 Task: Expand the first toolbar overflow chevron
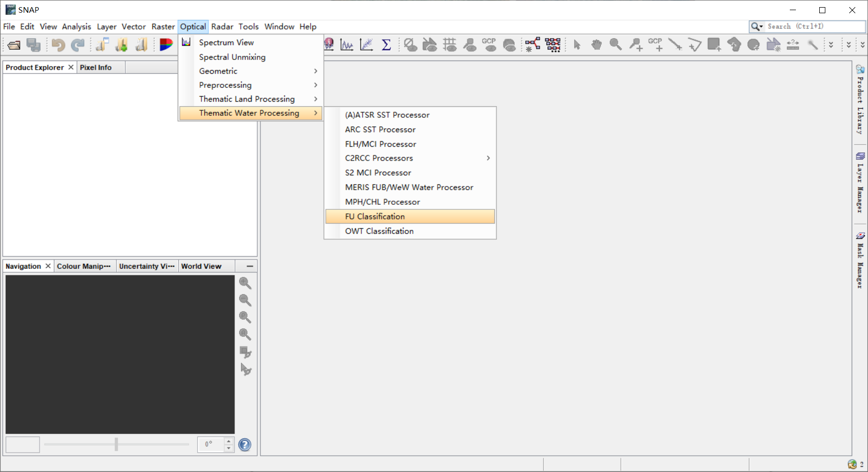831,45
